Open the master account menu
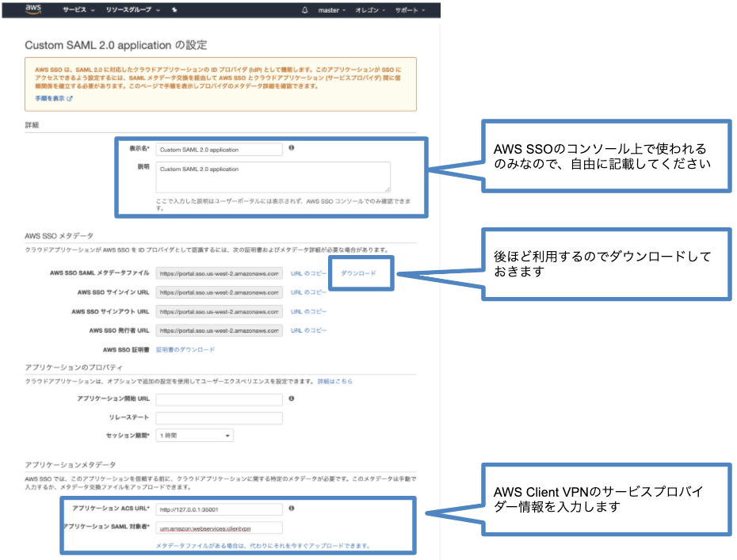737x560 pixels. pyautogui.click(x=332, y=10)
